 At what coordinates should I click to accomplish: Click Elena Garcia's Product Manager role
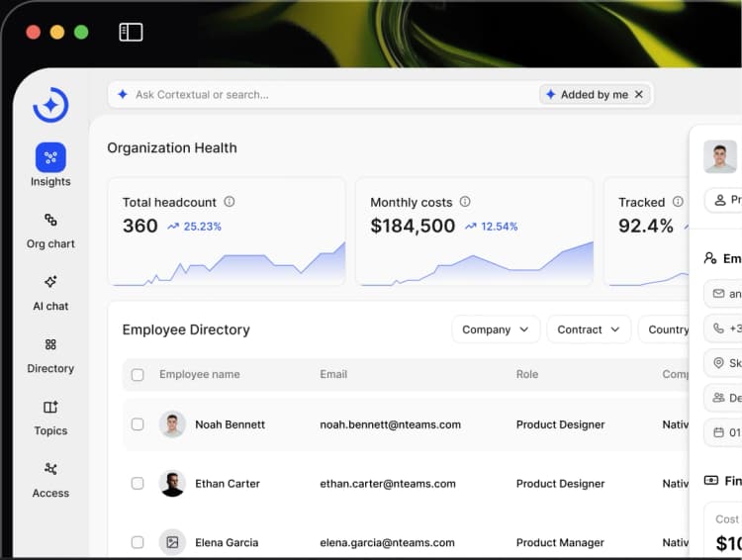[x=560, y=542]
